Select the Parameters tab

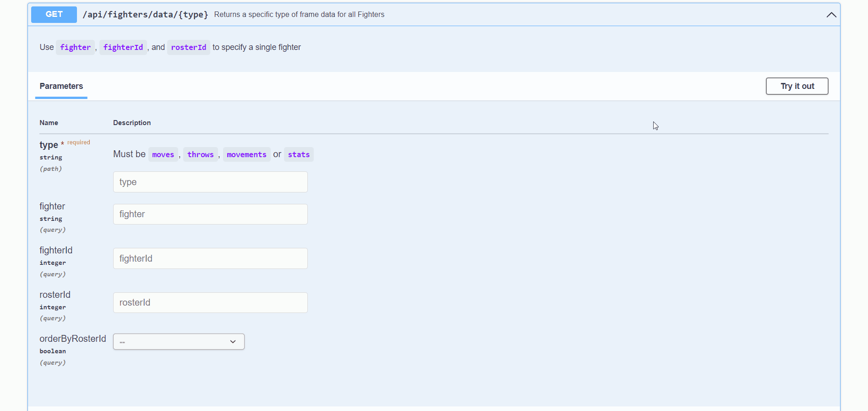(x=61, y=86)
